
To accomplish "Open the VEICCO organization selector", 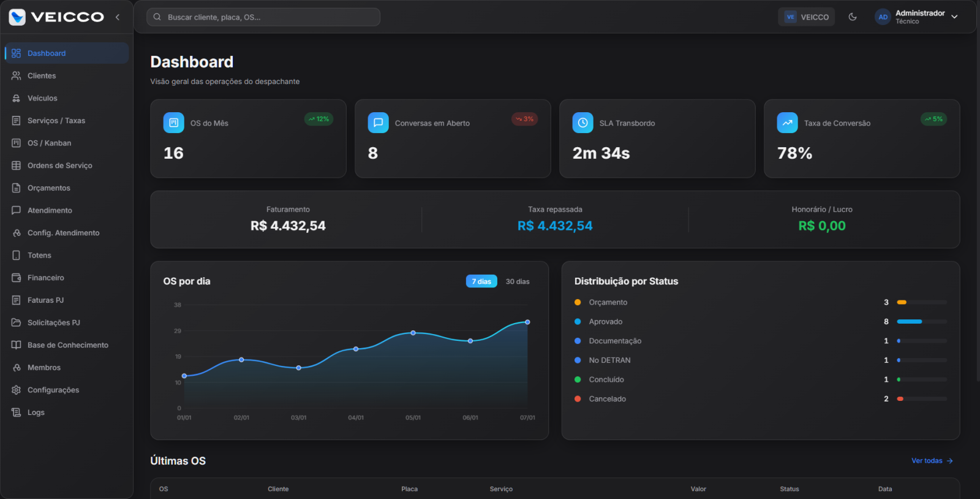I will [x=807, y=17].
